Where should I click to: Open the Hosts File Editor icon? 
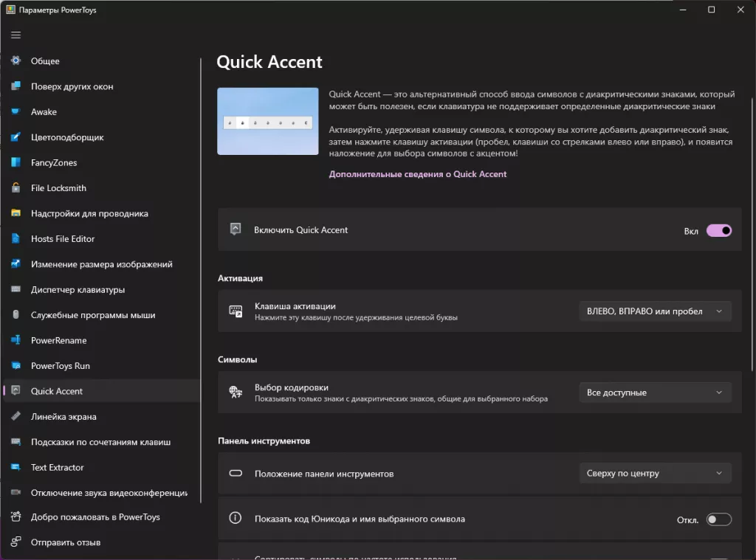16,239
